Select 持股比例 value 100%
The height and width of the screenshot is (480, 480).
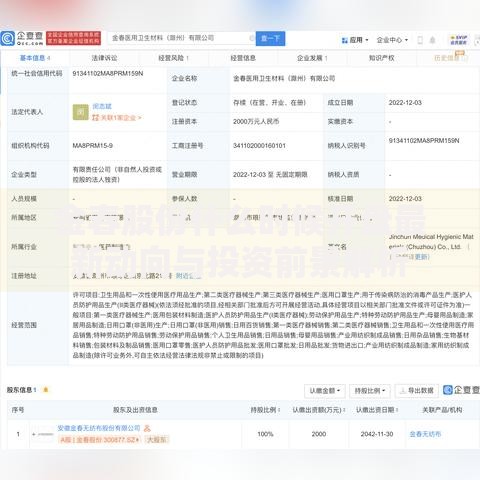click(265, 434)
